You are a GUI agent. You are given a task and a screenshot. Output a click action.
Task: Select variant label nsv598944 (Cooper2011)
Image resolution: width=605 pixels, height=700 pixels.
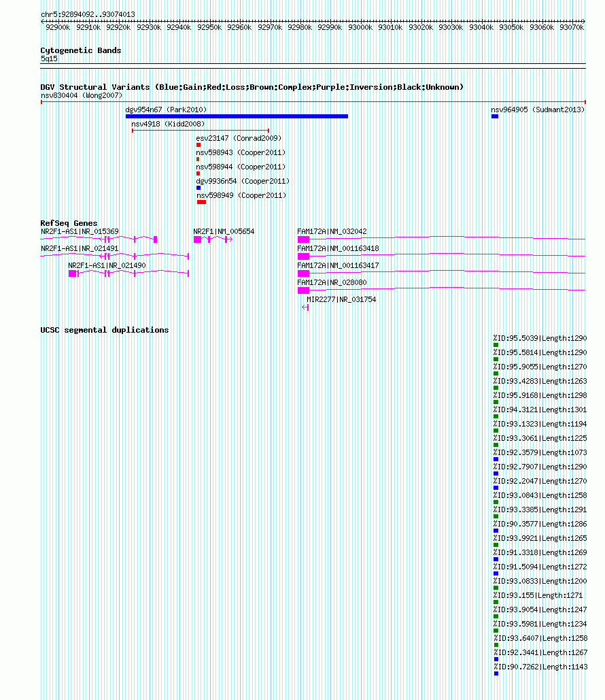pos(241,167)
